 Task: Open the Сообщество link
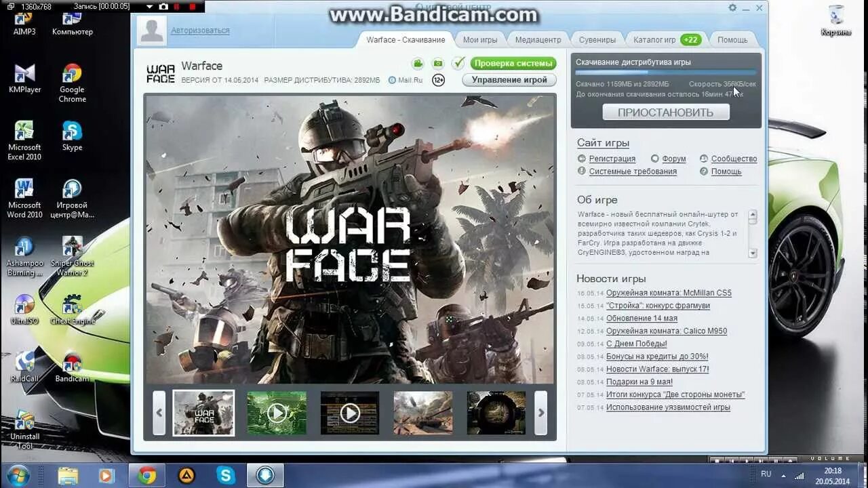tap(734, 159)
